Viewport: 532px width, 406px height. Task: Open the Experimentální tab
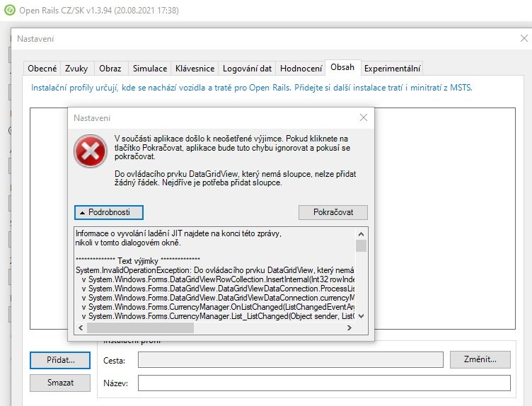pos(392,69)
